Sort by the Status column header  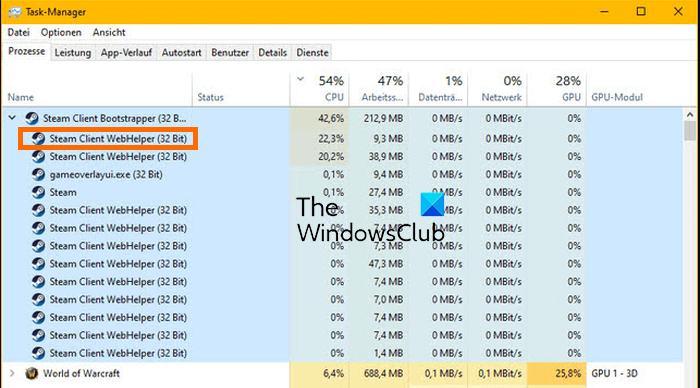241,89
